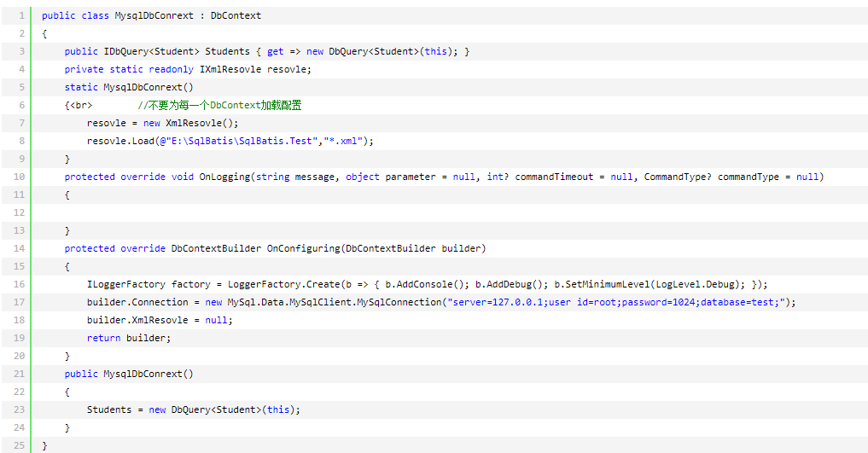Click 'CommandType?' on line 10
The width and height of the screenshot is (868, 453).
tap(678, 177)
